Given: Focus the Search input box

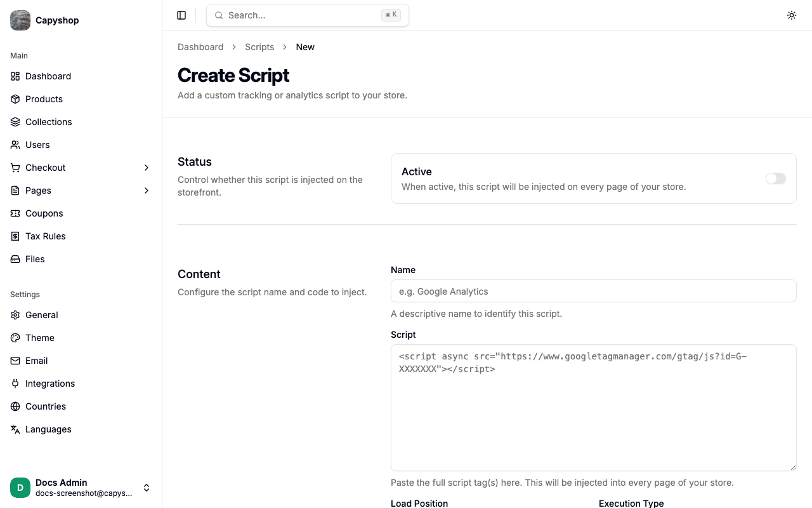Looking at the screenshot, I should pos(308,15).
